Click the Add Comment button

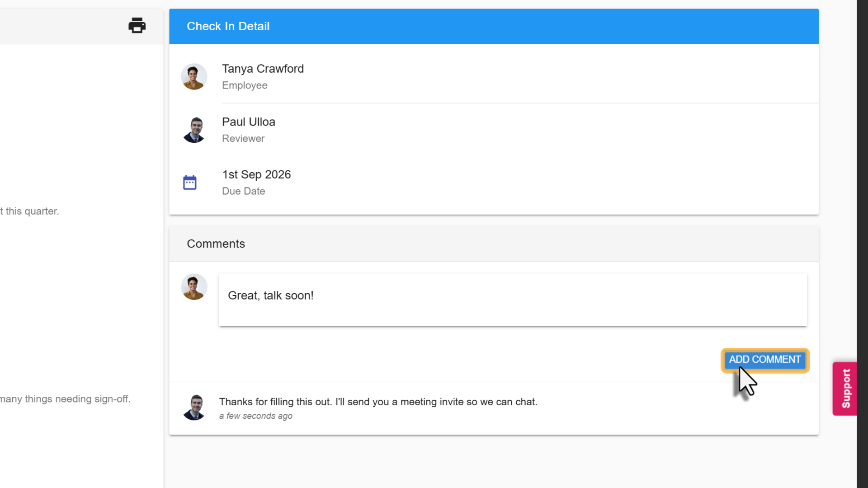coord(765,360)
